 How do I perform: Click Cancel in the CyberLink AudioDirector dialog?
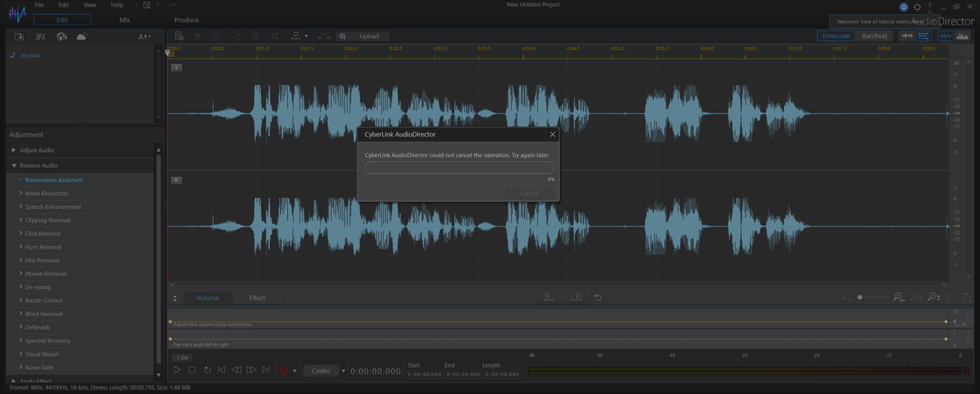point(530,193)
